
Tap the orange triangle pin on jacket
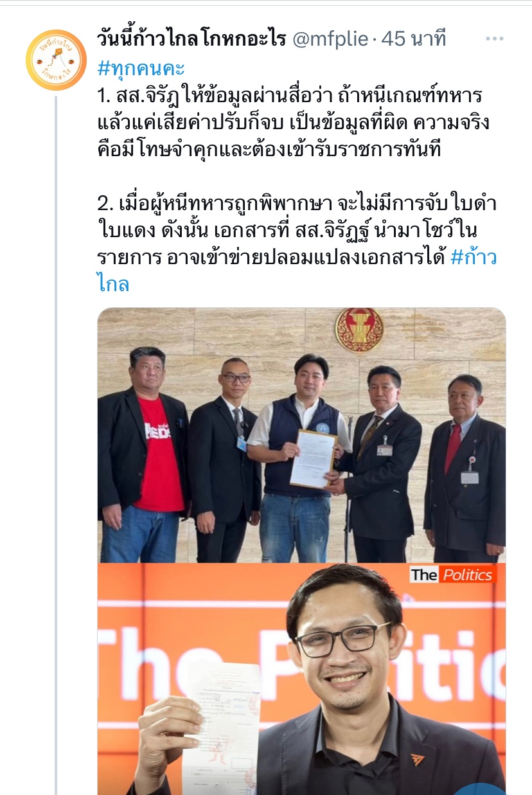pyautogui.click(x=418, y=760)
